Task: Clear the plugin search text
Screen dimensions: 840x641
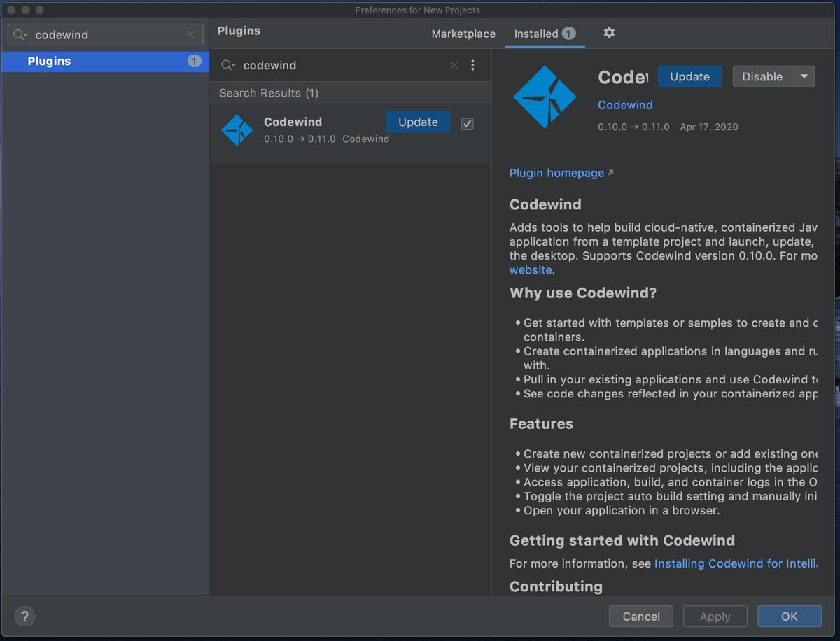Action: pos(454,65)
